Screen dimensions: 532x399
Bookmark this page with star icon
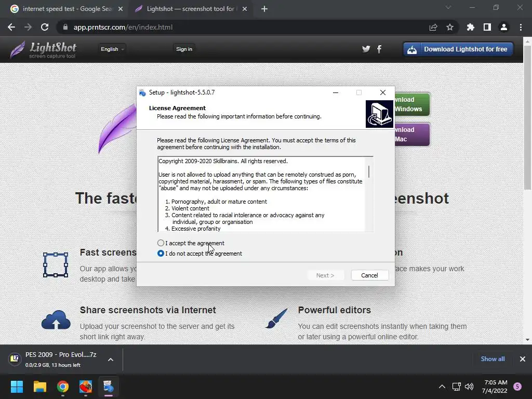pos(450,27)
